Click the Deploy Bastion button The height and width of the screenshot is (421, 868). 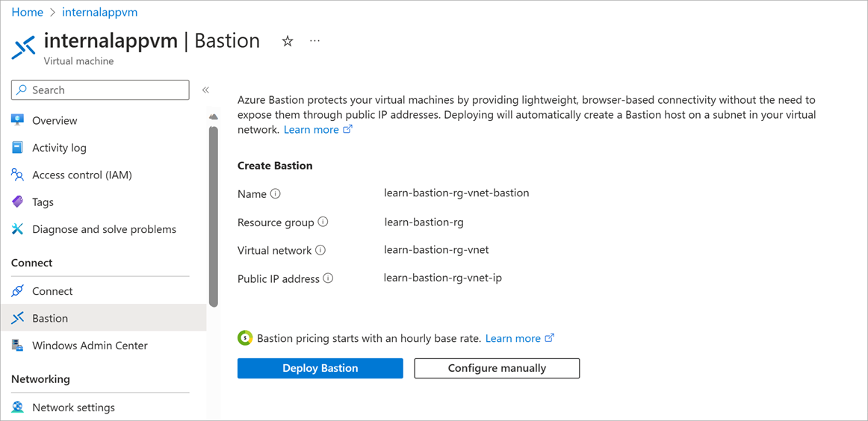[x=320, y=368]
